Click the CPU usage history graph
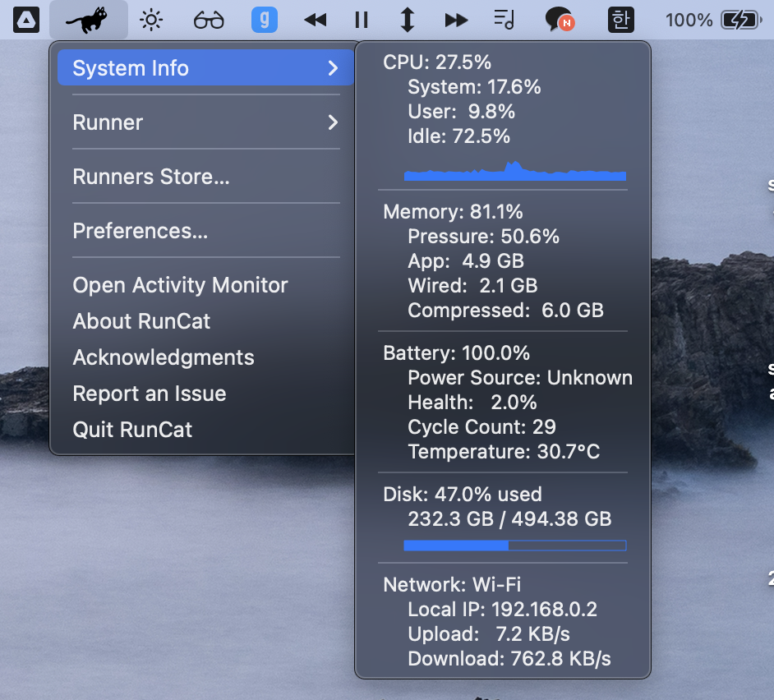 [515, 170]
